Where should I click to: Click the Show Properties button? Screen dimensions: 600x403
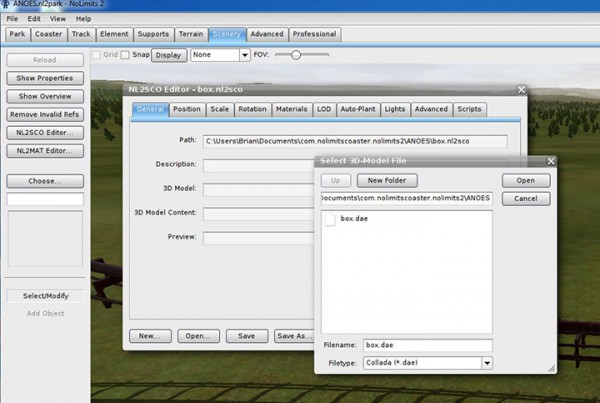[44, 78]
